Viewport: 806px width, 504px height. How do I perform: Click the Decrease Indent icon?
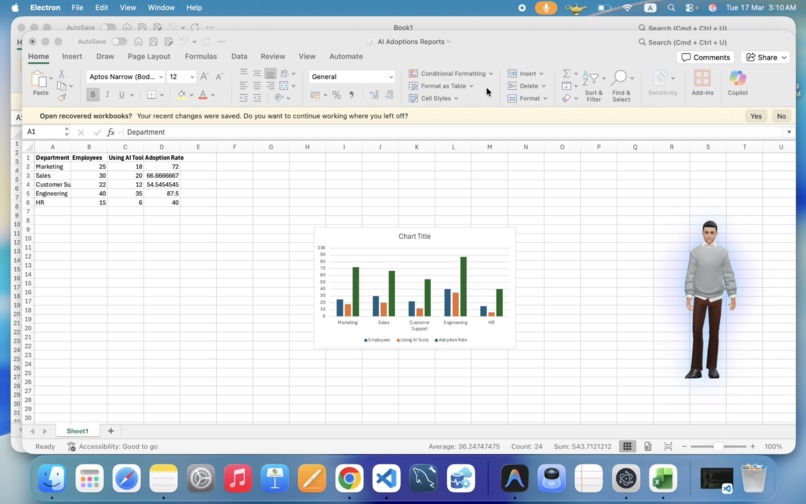(x=244, y=98)
